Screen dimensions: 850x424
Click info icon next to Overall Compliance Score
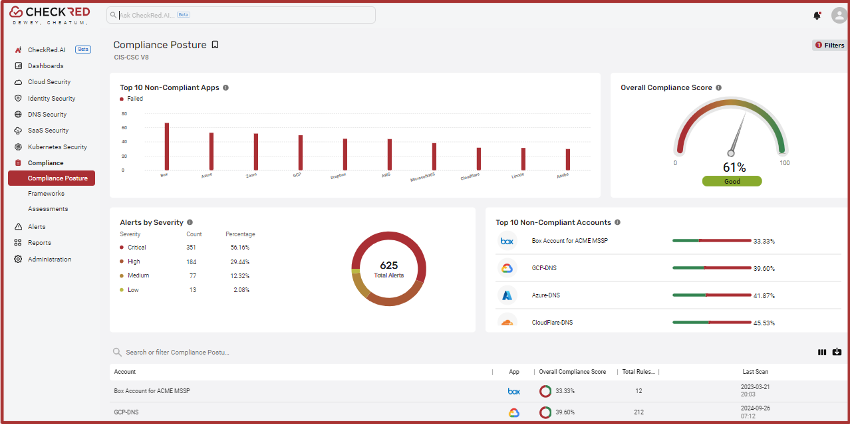point(719,88)
